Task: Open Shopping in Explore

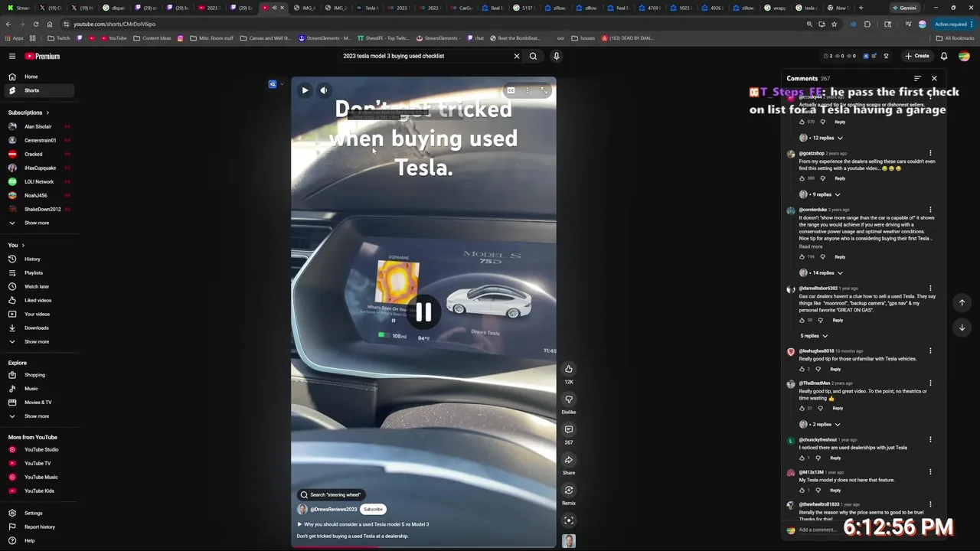Action: [38, 375]
